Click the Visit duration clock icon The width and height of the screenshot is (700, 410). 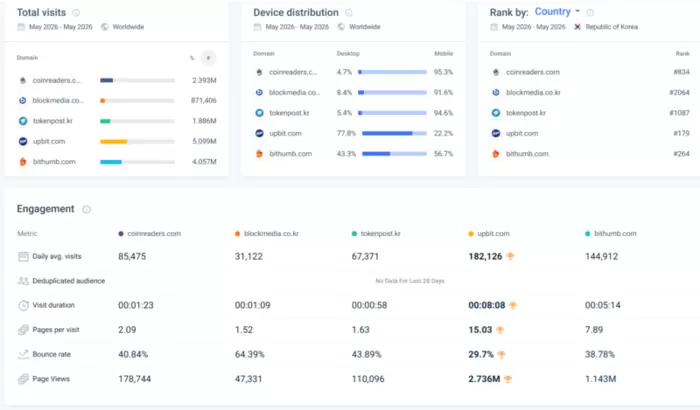[23, 305]
